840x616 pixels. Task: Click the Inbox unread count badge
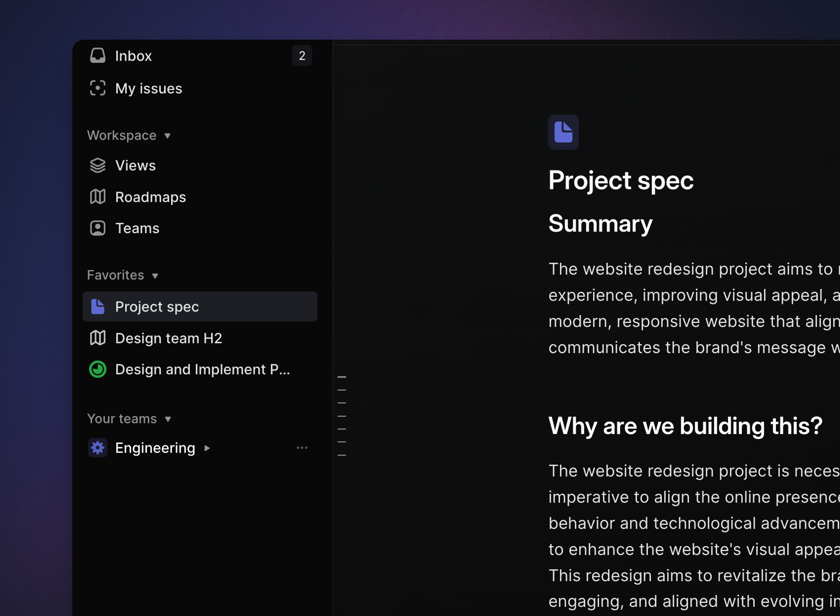[x=302, y=56]
